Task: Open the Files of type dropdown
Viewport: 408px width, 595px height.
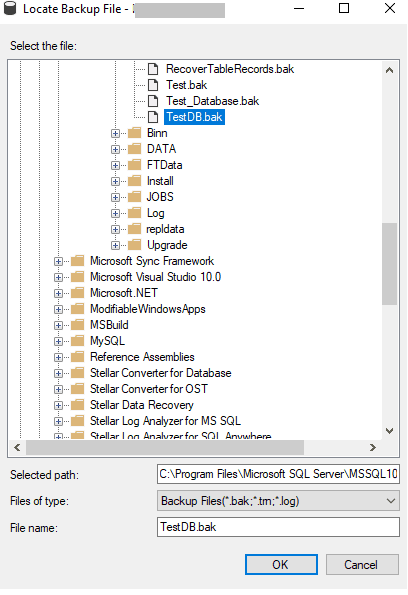Action: pyautogui.click(x=278, y=501)
